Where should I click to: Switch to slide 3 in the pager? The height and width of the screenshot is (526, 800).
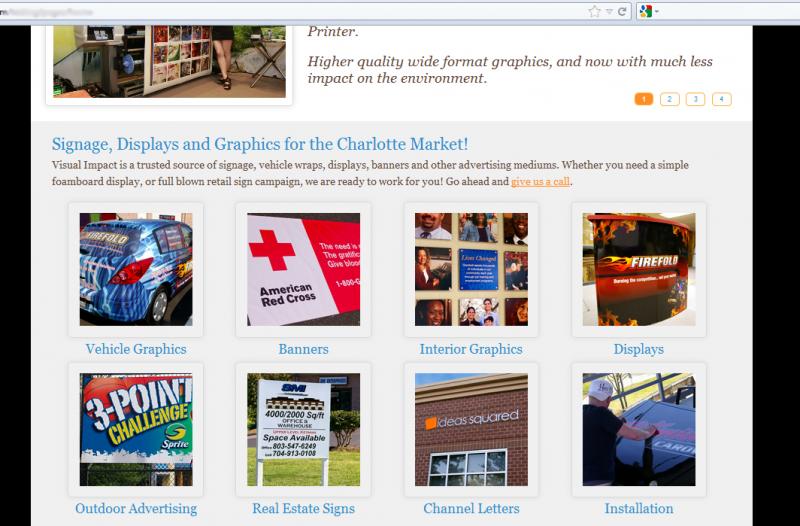coord(695,99)
